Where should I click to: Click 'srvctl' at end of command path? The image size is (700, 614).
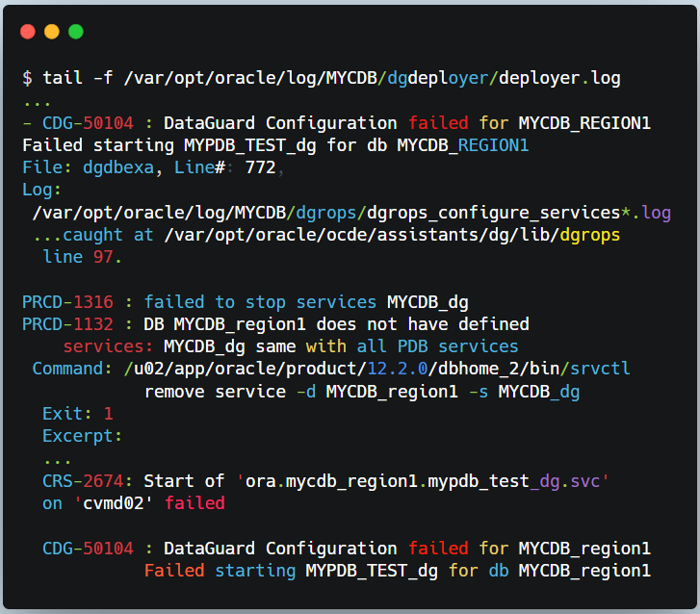(x=600, y=369)
